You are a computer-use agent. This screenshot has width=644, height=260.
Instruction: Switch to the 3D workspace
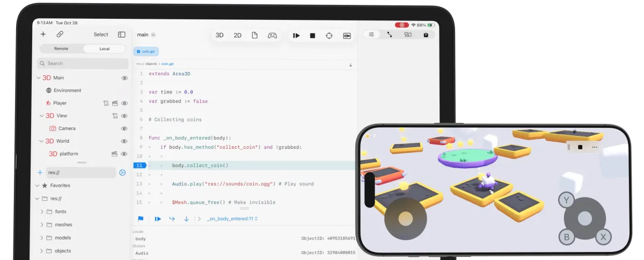[x=219, y=35]
